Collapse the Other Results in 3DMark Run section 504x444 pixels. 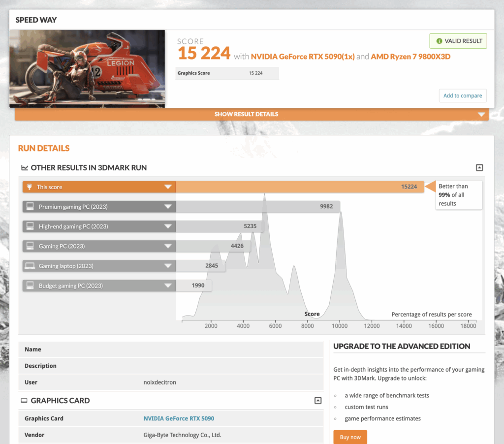tap(479, 168)
